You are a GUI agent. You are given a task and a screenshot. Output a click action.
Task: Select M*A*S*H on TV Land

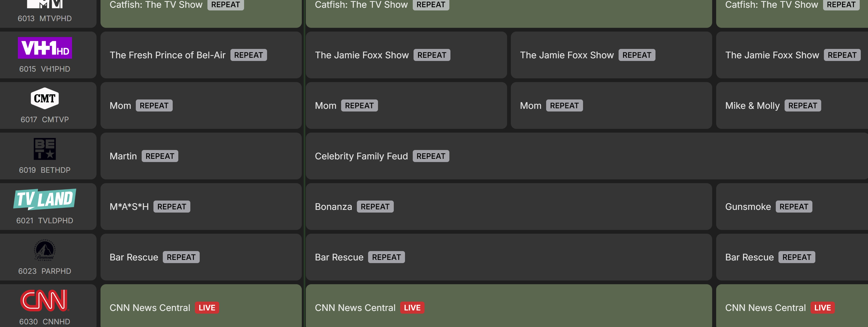point(129,207)
